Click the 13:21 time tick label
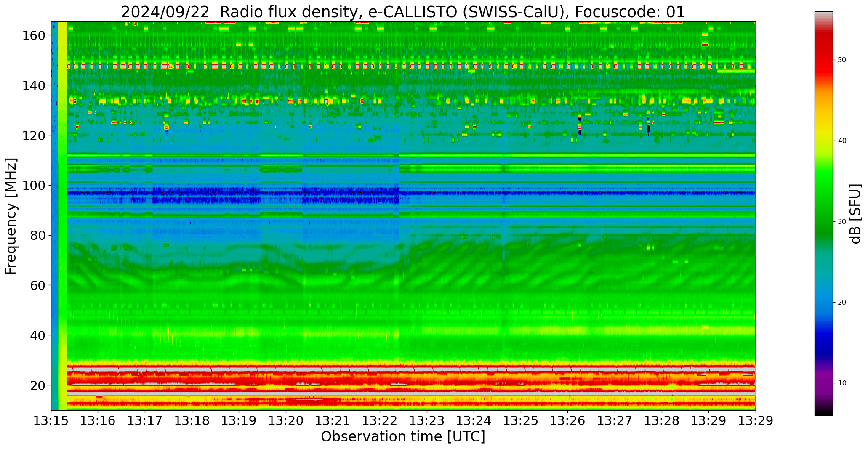This screenshot has height=449, width=868. (x=333, y=421)
